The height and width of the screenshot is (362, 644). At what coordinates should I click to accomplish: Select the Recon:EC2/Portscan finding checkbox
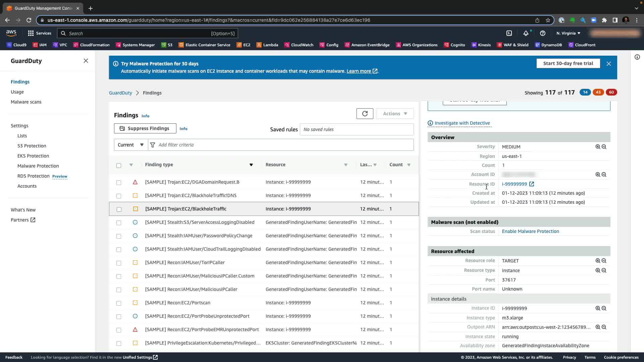coord(119,303)
